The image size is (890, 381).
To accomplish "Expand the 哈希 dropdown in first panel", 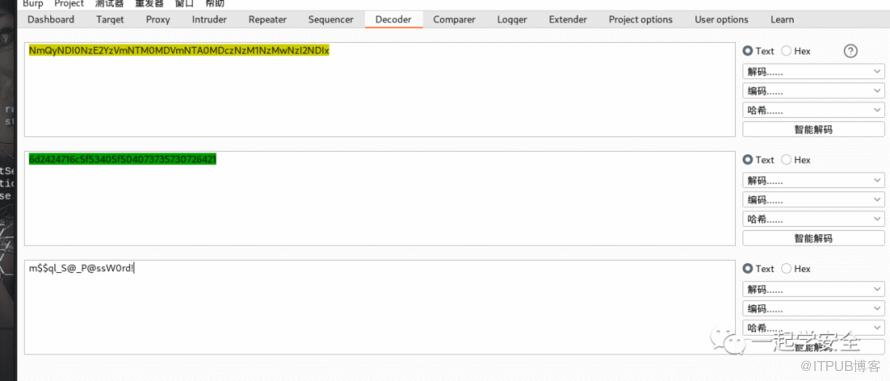I will click(x=813, y=110).
